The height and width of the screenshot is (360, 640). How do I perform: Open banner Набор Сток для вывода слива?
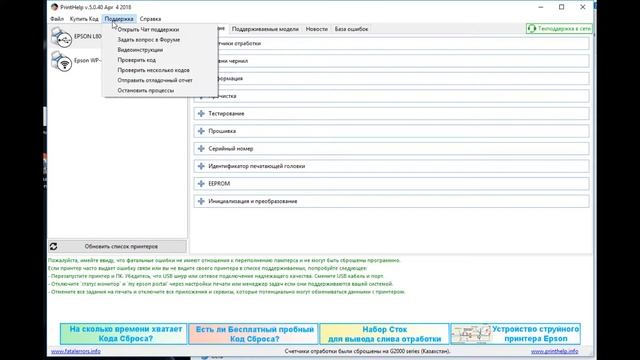click(384, 334)
